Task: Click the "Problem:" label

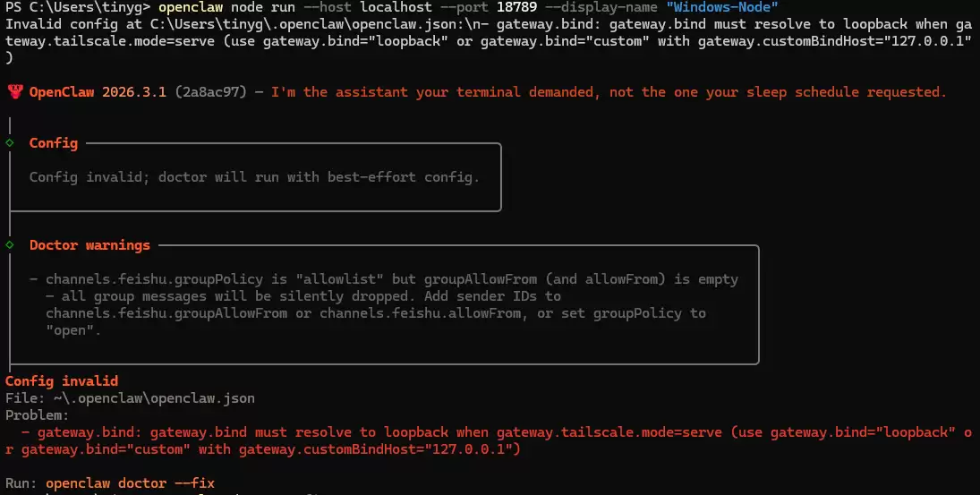Action: coord(37,415)
